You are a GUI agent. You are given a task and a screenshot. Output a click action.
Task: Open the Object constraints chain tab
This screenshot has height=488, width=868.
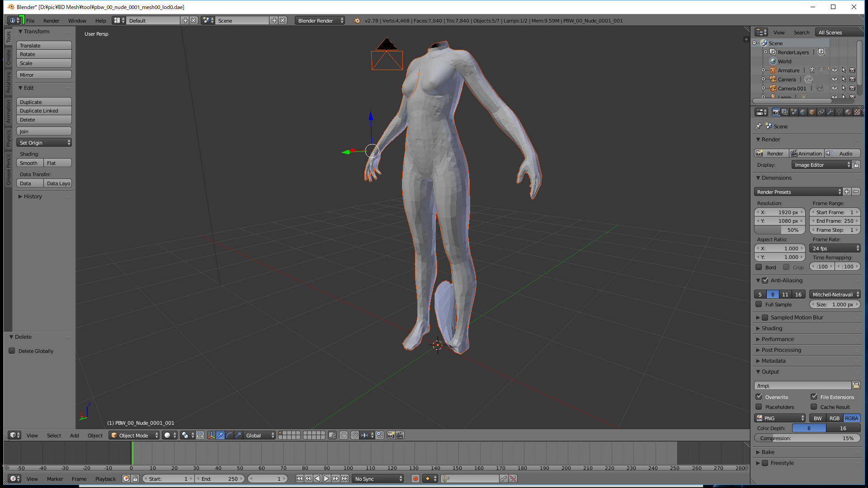pos(821,112)
